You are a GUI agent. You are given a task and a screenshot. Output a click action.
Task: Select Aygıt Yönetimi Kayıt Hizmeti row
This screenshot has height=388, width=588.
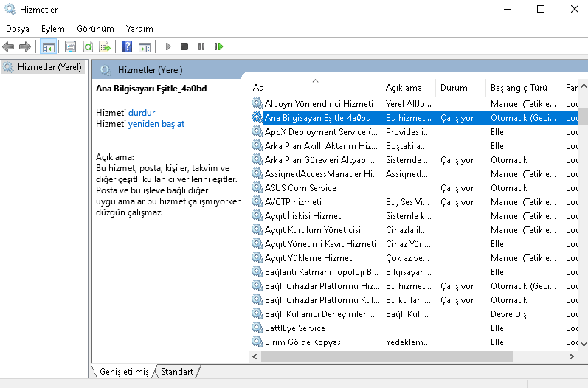tap(414, 244)
